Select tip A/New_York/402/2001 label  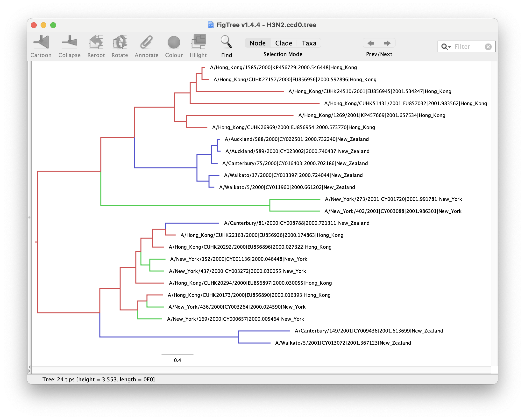(393, 211)
